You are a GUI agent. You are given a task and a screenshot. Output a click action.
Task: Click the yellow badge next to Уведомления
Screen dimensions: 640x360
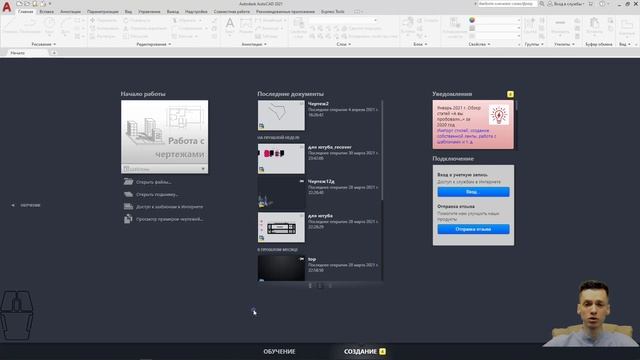(510, 94)
